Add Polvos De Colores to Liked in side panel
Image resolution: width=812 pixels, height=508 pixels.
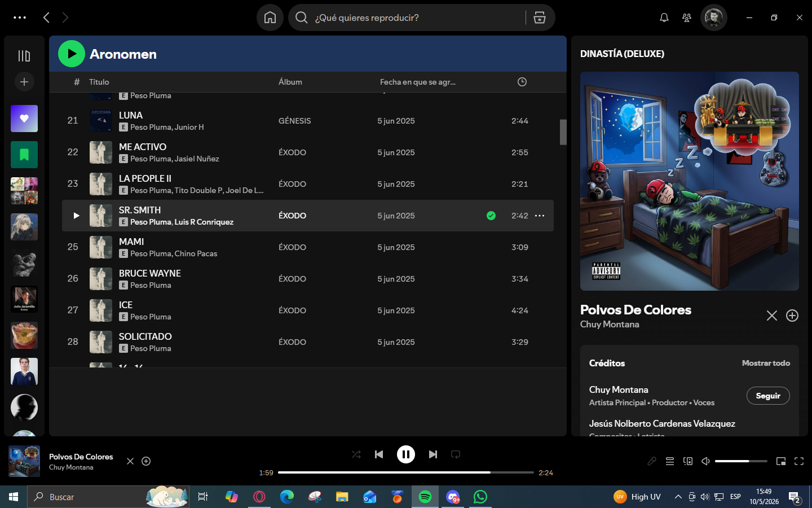coord(792,316)
